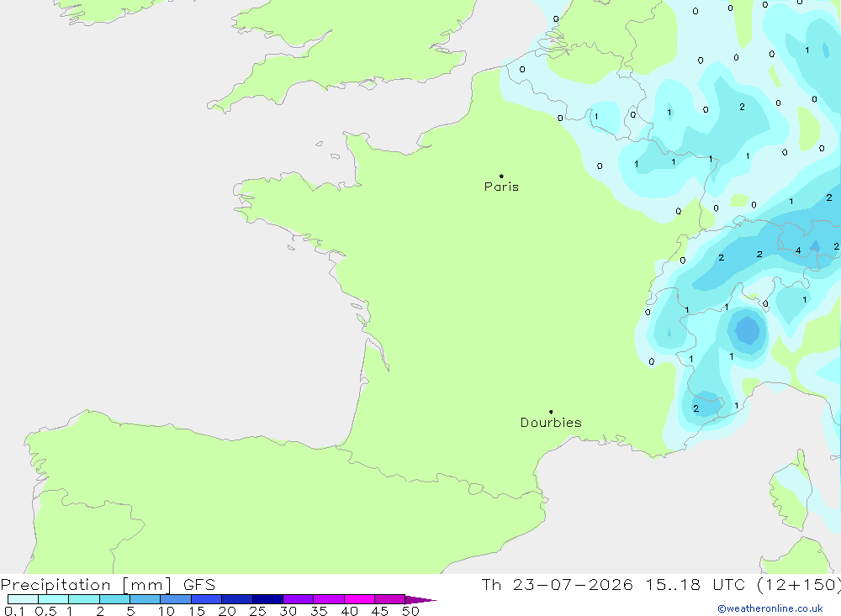Click the '(12+150)' forecast run text
841x616 pixels.
(799, 585)
